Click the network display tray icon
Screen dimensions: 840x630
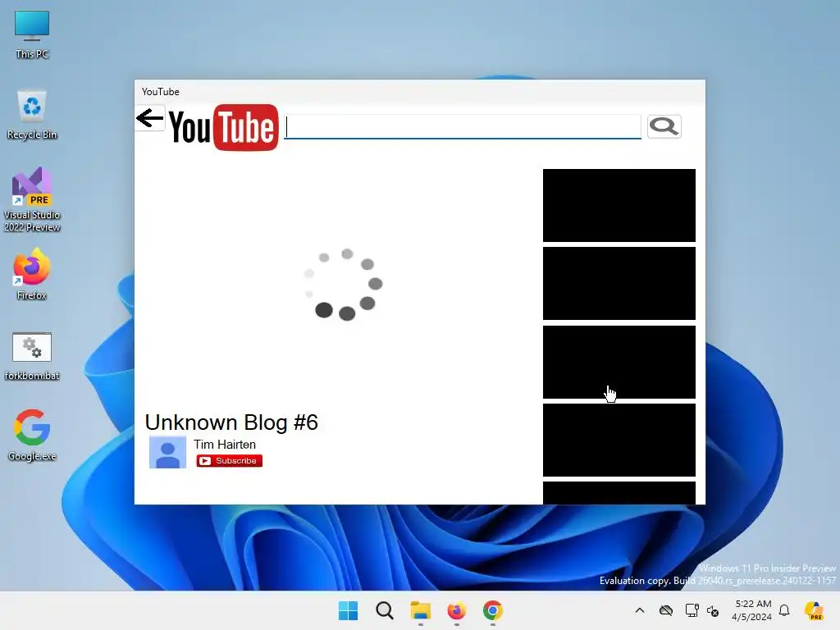692,610
